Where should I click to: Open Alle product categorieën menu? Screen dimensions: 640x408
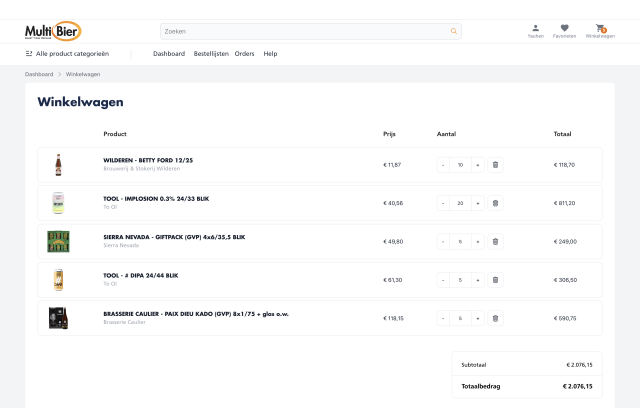[x=67, y=53]
